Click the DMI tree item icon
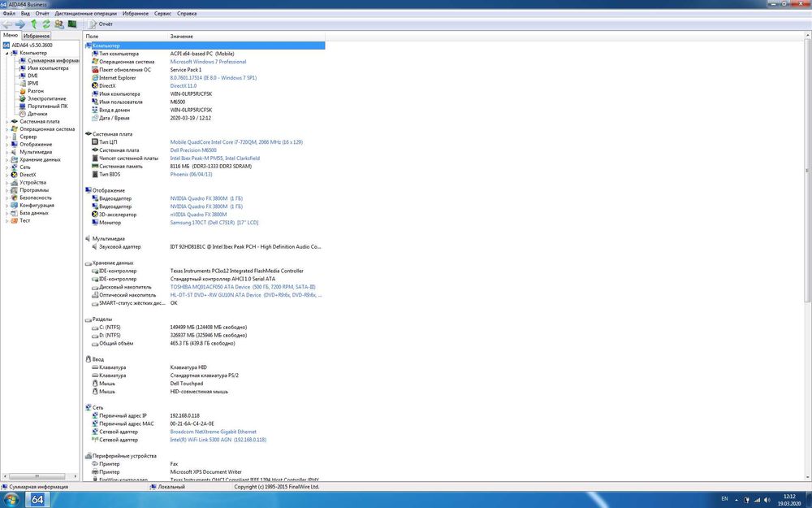 point(22,76)
